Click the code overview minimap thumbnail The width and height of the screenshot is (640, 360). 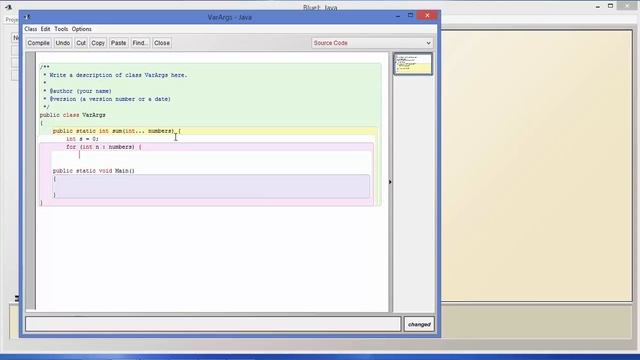tap(413, 64)
